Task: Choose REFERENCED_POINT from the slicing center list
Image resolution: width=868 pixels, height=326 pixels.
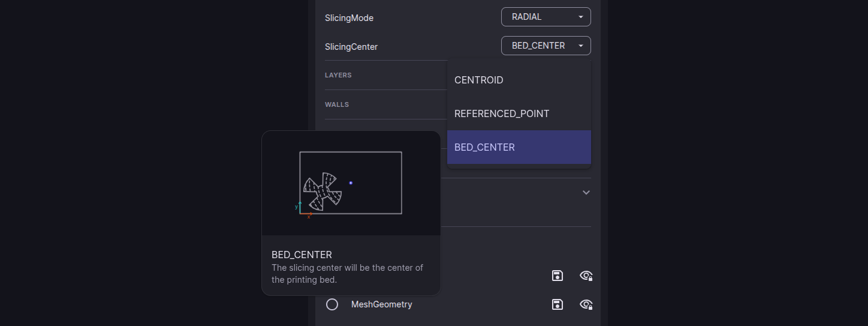Action: [502, 113]
